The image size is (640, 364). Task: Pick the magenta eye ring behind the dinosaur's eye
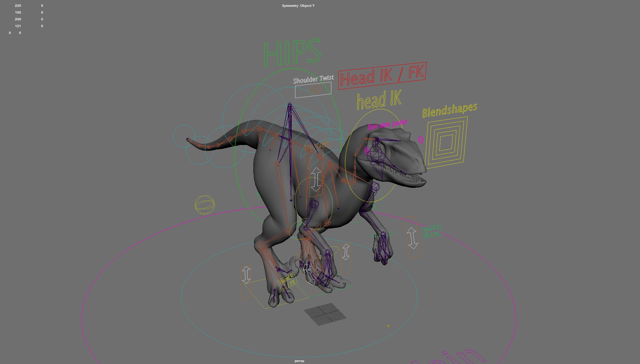point(367,150)
